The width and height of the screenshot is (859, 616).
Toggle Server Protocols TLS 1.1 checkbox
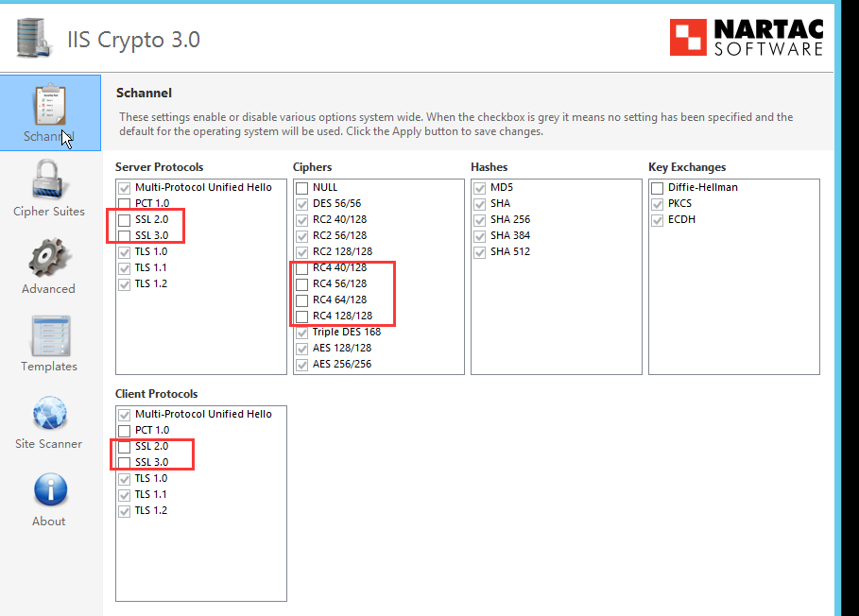click(125, 268)
